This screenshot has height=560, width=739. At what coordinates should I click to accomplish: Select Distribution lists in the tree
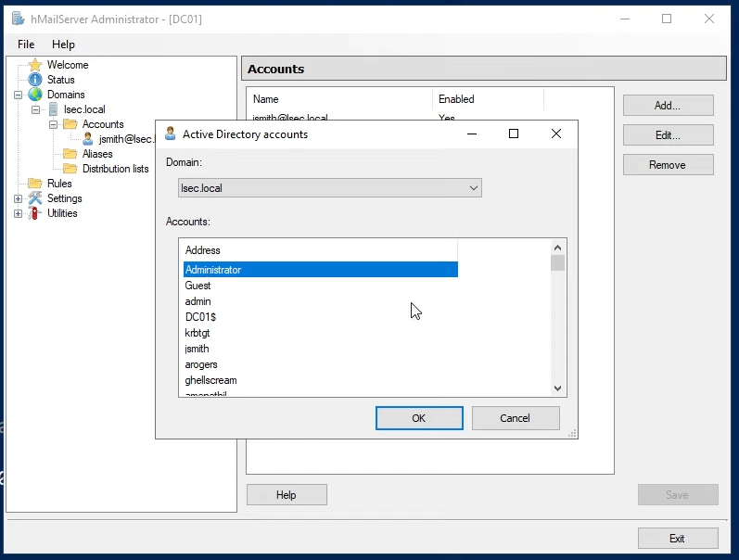[x=116, y=169]
